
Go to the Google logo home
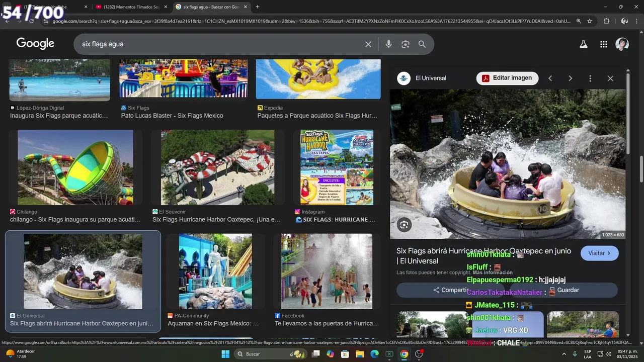pyautogui.click(x=35, y=44)
